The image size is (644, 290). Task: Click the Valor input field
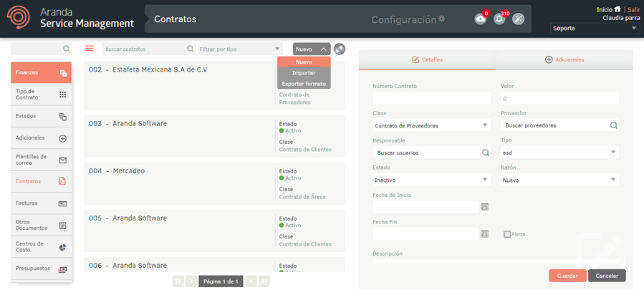coord(559,98)
